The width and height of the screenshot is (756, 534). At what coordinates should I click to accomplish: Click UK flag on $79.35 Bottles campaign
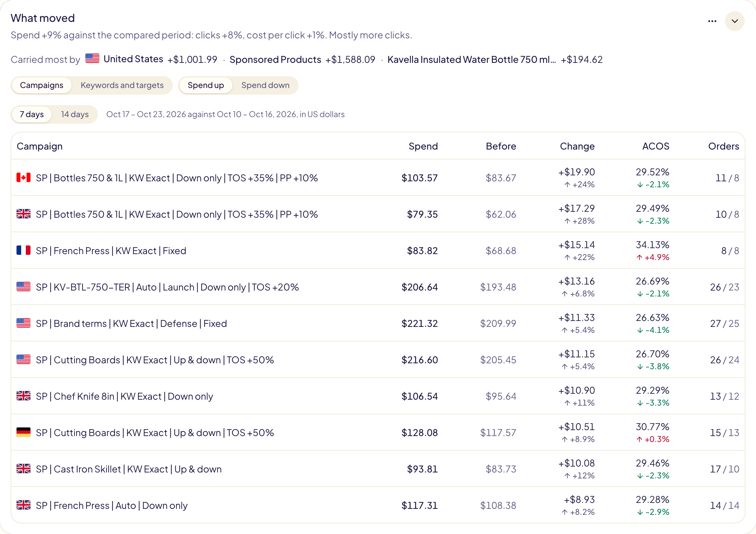pos(24,214)
